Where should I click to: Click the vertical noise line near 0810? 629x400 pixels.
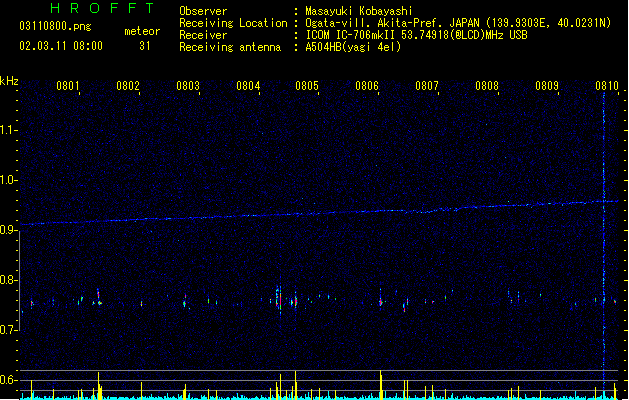click(604, 245)
